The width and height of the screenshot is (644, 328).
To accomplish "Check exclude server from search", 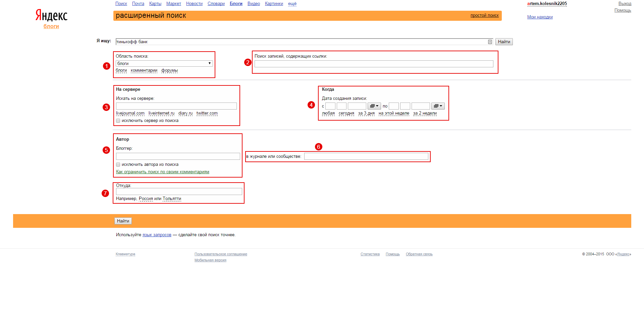I will click(118, 121).
